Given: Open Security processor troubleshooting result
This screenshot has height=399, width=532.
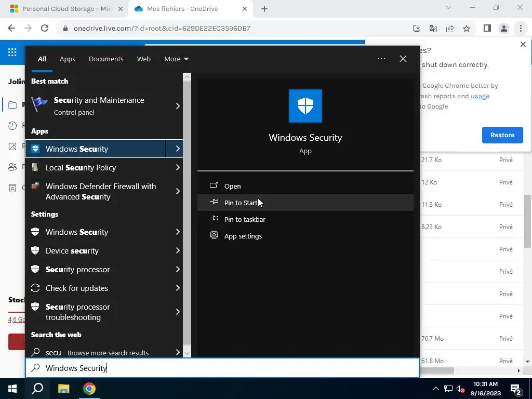Looking at the screenshot, I should click(104, 312).
